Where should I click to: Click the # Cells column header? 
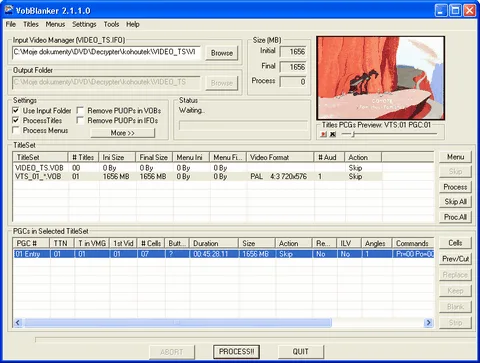[151, 243]
